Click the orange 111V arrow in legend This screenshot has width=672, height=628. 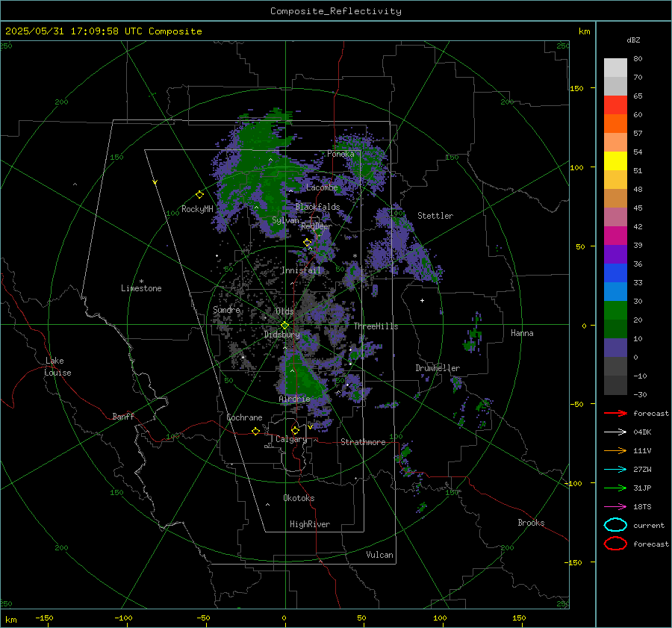pos(615,450)
